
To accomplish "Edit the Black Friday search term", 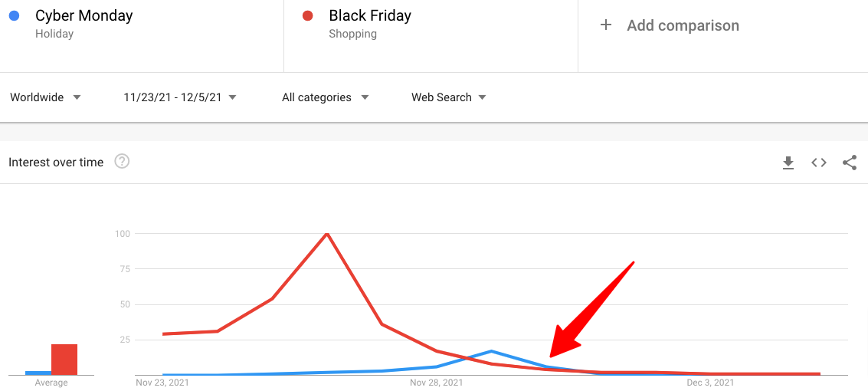I will (370, 15).
